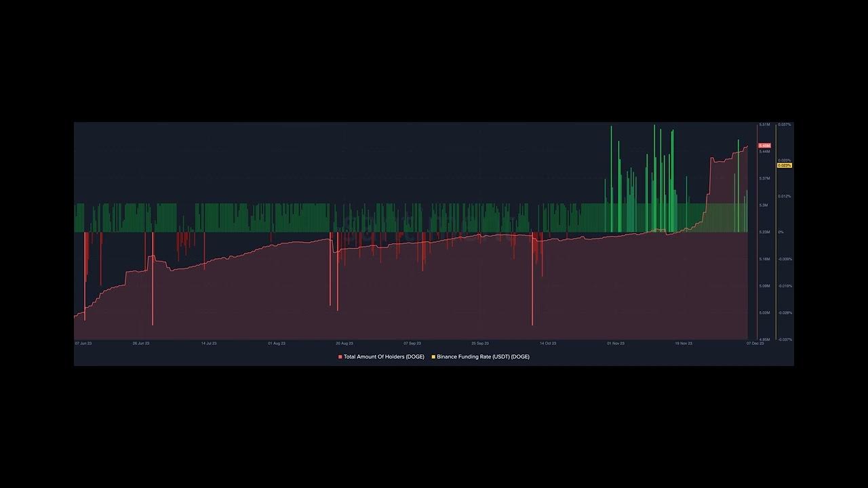
Task: Select the 07 Jun 23 date label
Action: pos(83,344)
